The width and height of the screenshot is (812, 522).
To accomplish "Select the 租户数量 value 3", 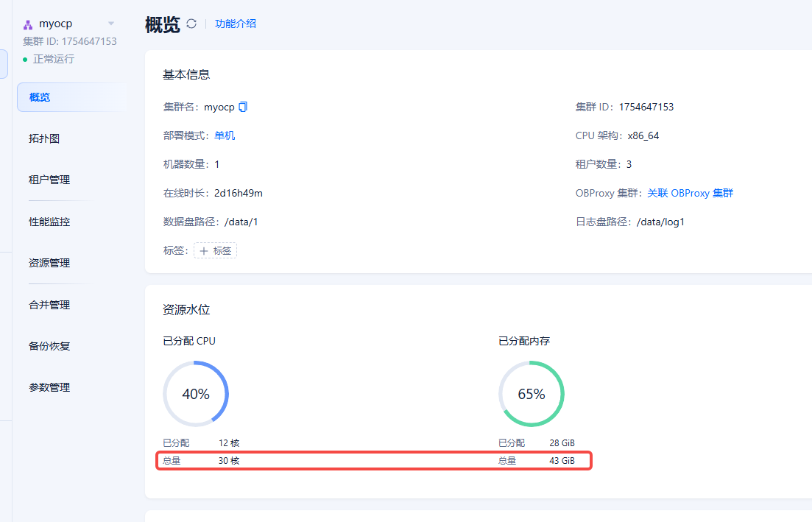I will pos(629,165).
